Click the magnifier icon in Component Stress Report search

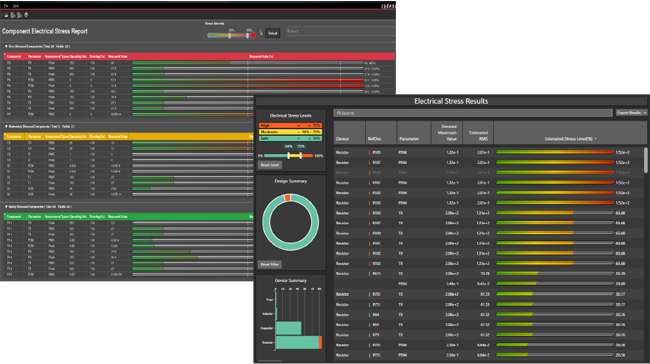289,31
